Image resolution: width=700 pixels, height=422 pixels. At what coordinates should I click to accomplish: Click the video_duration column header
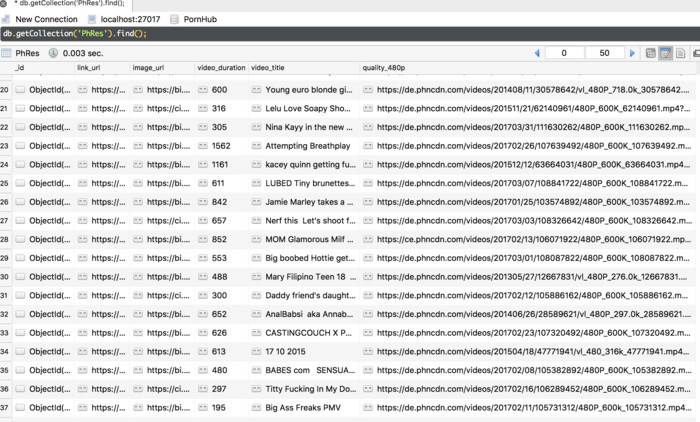point(220,68)
